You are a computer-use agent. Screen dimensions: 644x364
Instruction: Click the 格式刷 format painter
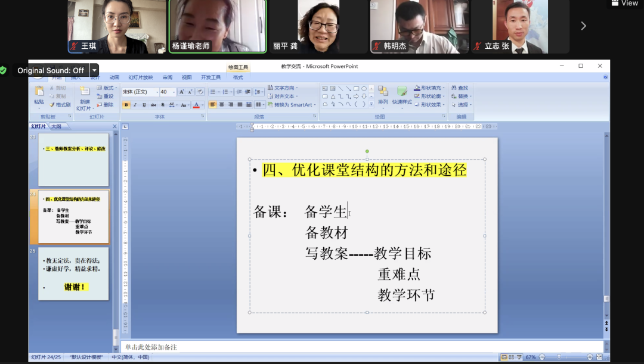(60, 105)
